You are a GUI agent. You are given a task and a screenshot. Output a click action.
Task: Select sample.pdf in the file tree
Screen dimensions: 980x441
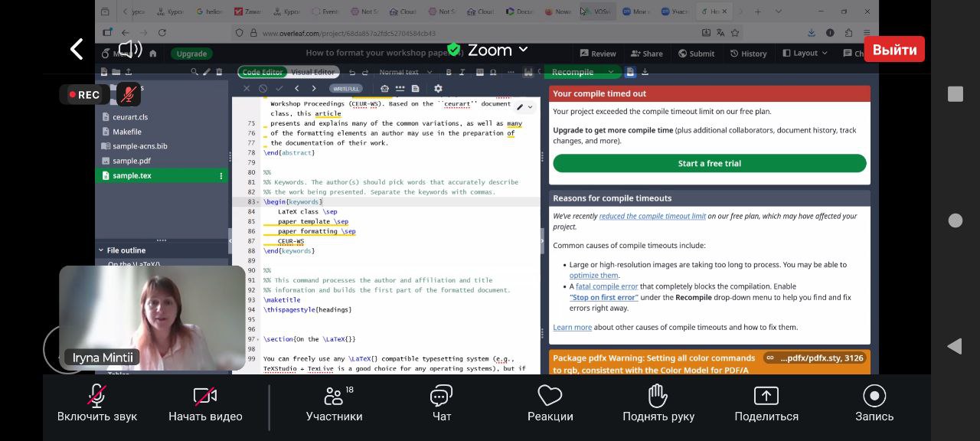(x=132, y=161)
